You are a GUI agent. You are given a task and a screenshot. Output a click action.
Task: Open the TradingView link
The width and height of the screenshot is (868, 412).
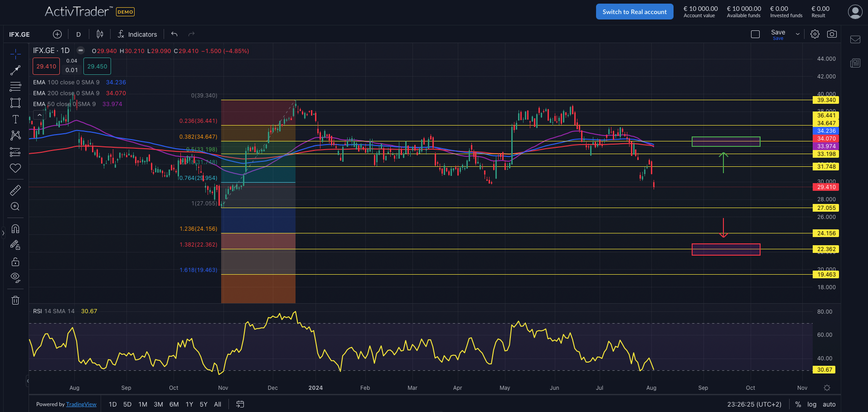pos(81,404)
